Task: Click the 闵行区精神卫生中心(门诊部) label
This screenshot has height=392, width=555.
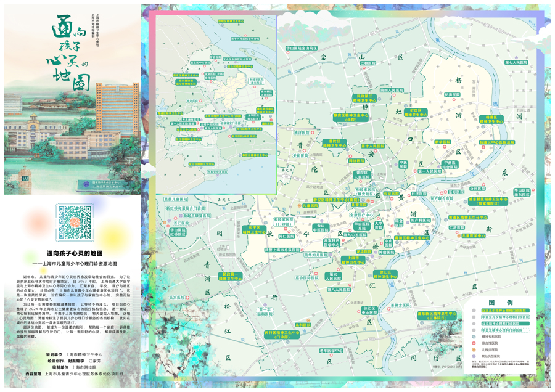Action: 282,334
